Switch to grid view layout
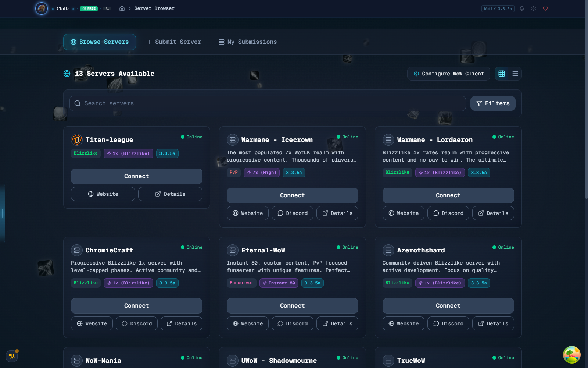 coord(501,74)
